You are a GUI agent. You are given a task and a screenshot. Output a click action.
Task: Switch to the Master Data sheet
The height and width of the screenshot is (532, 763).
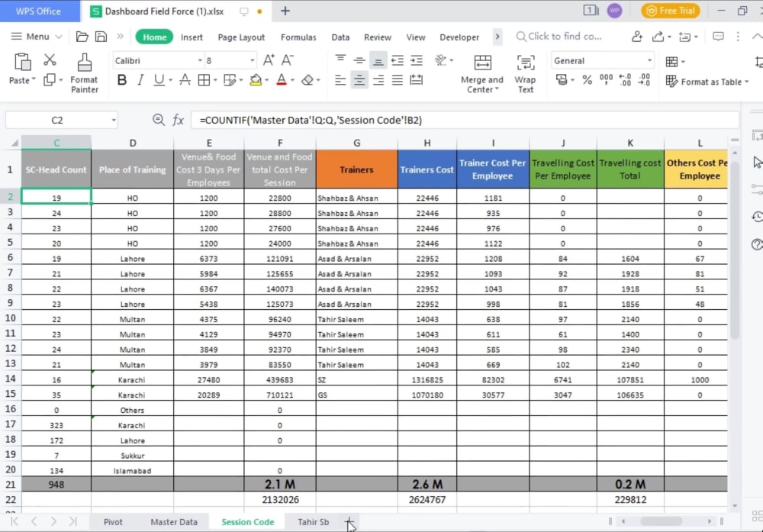point(174,522)
